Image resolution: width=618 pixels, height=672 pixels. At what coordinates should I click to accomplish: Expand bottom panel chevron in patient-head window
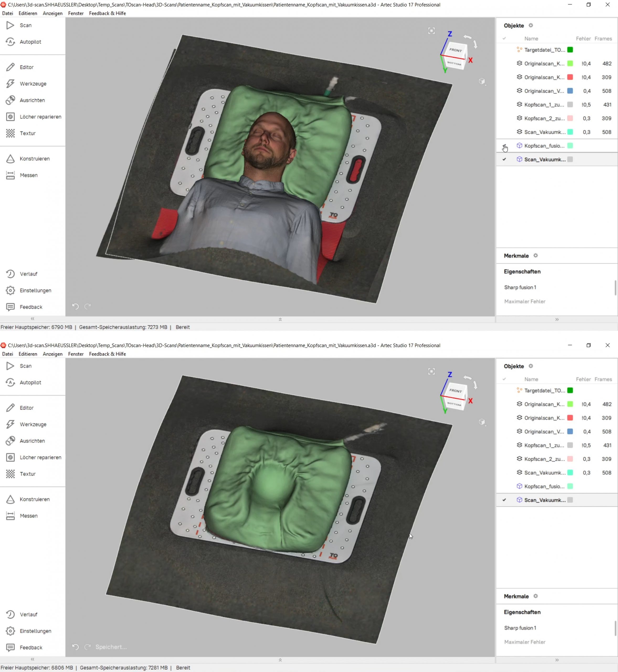280,319
